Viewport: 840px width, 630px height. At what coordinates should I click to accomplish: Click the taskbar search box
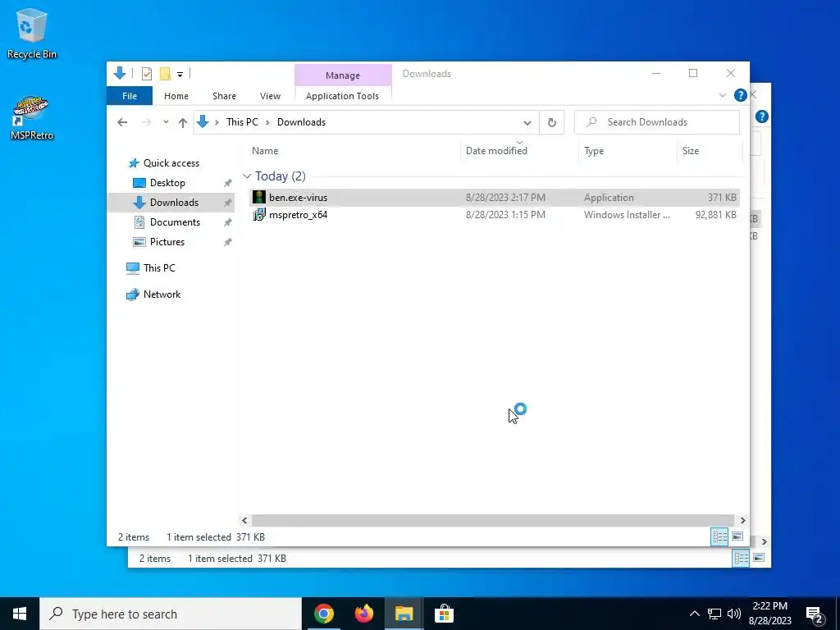(171, 614)
